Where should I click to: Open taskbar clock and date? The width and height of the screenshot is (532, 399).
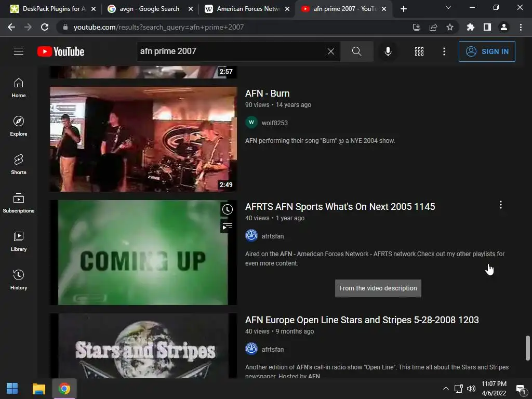494,389
